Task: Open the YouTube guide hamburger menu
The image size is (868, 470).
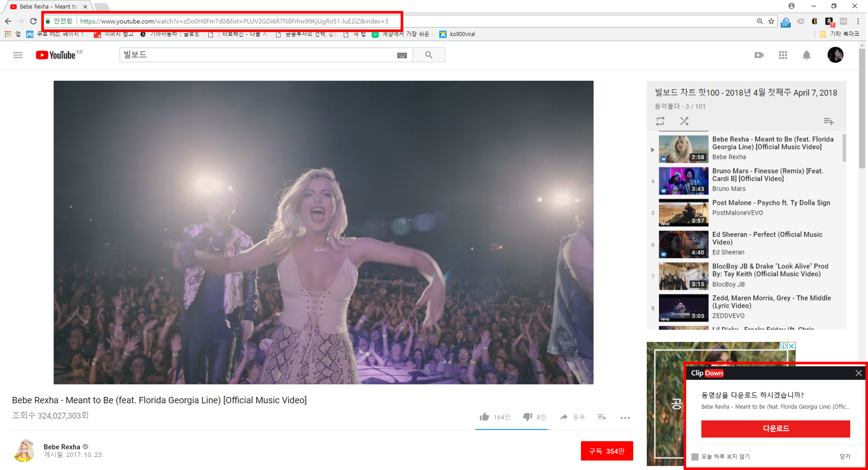Action: [18, 55]
